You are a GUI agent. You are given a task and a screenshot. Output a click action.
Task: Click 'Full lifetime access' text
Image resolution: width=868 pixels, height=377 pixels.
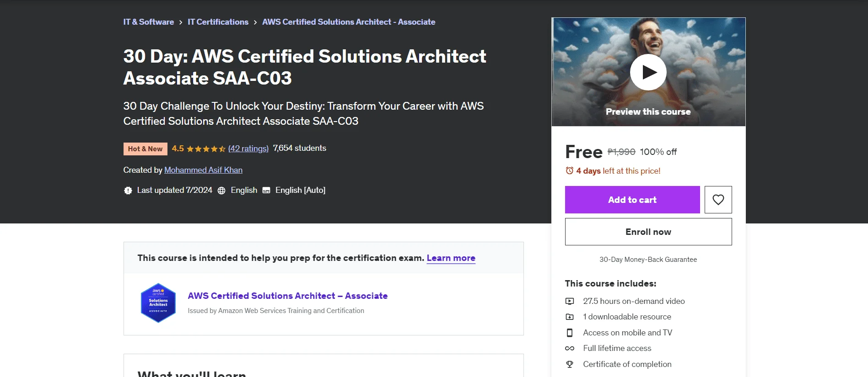(x=617, y=348)
